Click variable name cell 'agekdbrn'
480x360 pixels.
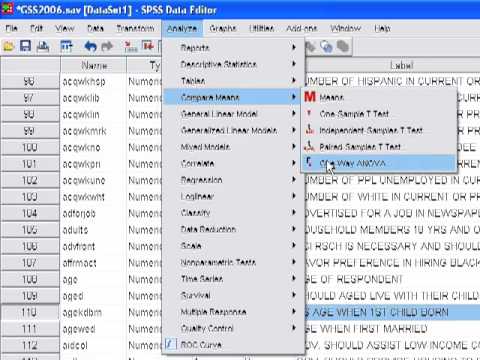tap(93, 312)
